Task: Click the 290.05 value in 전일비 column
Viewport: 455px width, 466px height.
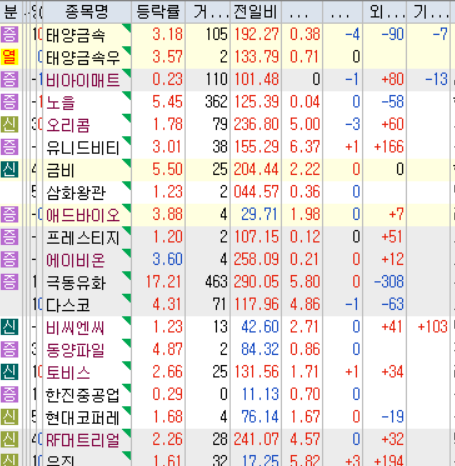Action: [x=256, y=282]
